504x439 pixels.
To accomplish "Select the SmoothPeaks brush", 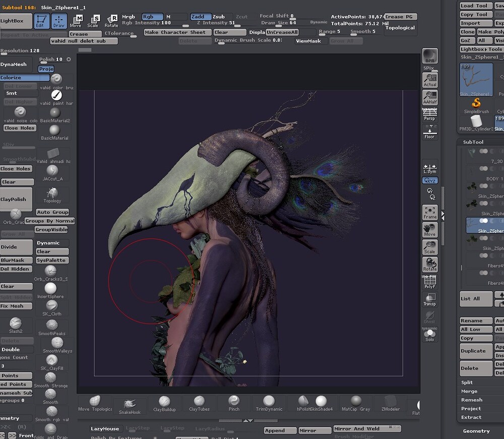I will click(x=52, y=328).
